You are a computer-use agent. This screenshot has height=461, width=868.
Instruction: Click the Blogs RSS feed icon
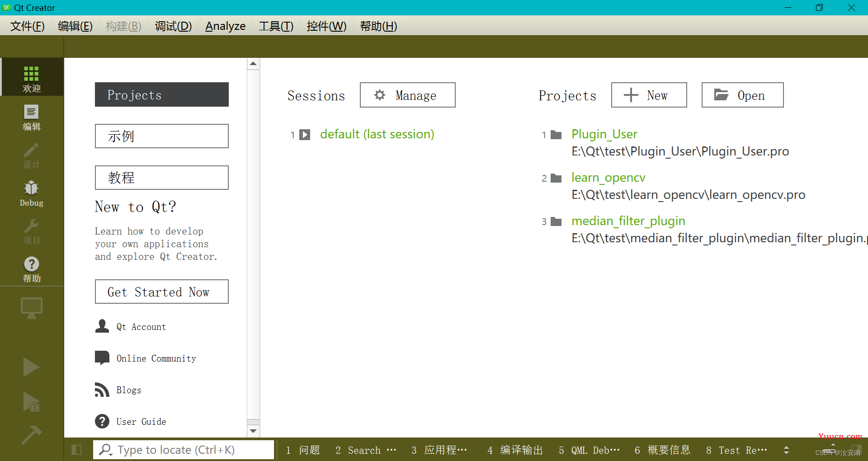tap(102, 390)
